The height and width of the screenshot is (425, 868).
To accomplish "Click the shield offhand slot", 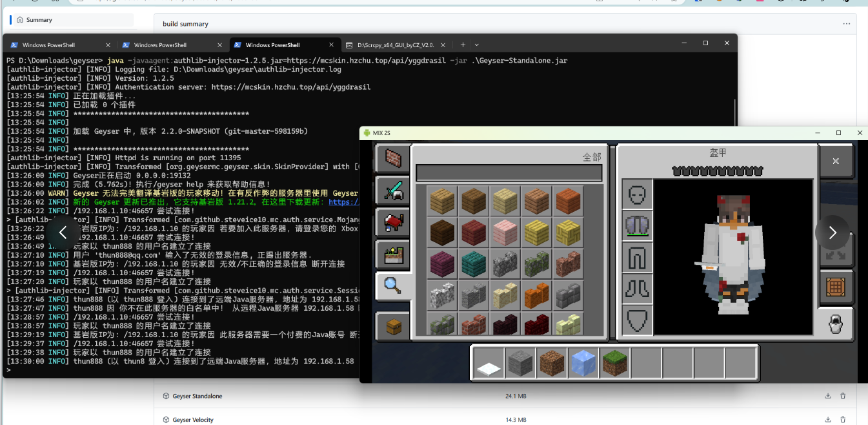I will [638, 320].
